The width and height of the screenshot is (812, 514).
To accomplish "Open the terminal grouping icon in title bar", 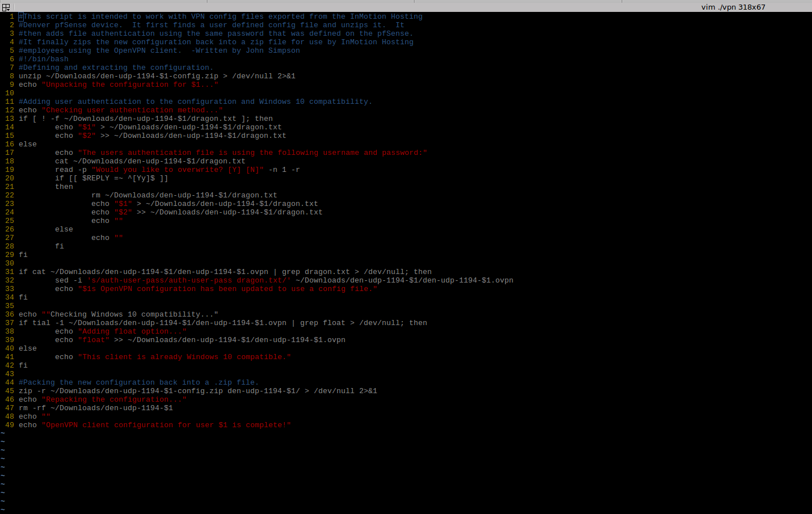I will point(6,7).
